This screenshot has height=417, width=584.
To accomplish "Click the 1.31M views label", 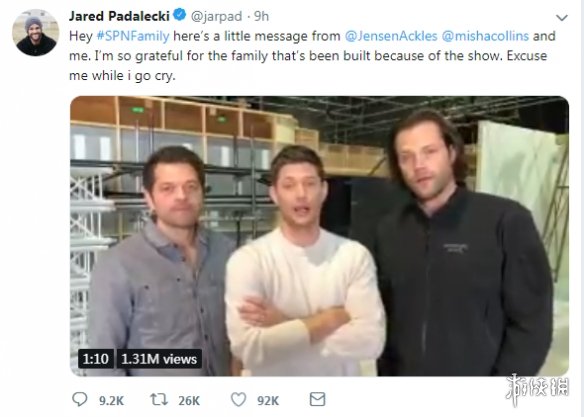I will click(159, 359).
